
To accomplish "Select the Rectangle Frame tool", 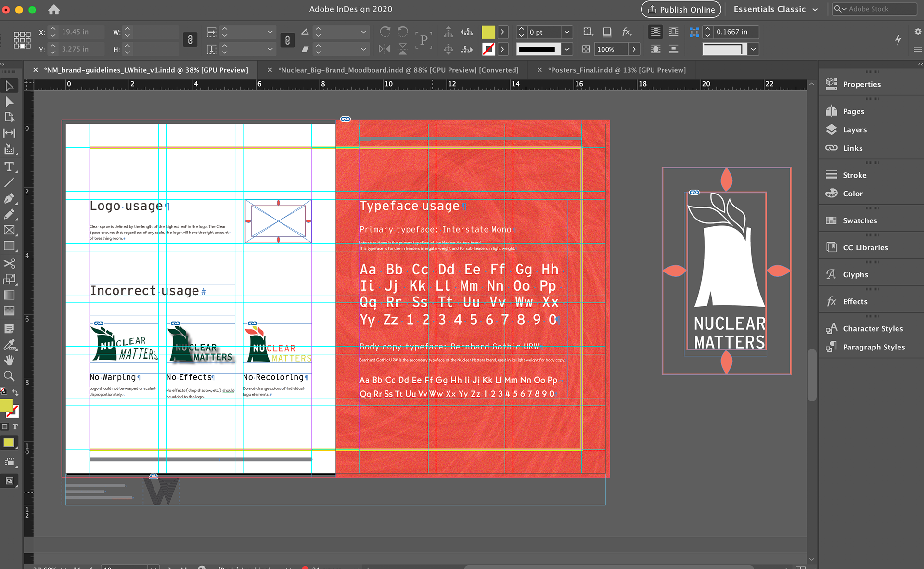I will point(9,230).
